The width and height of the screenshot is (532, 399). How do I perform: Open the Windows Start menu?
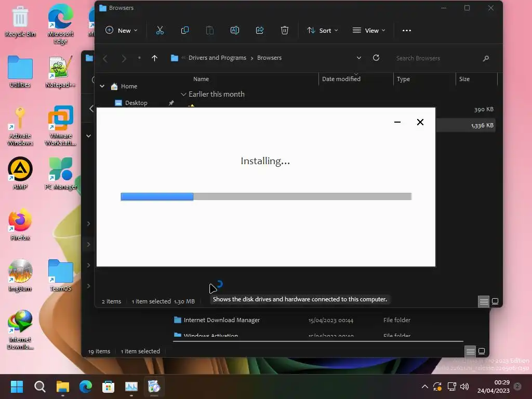[17, 387]
